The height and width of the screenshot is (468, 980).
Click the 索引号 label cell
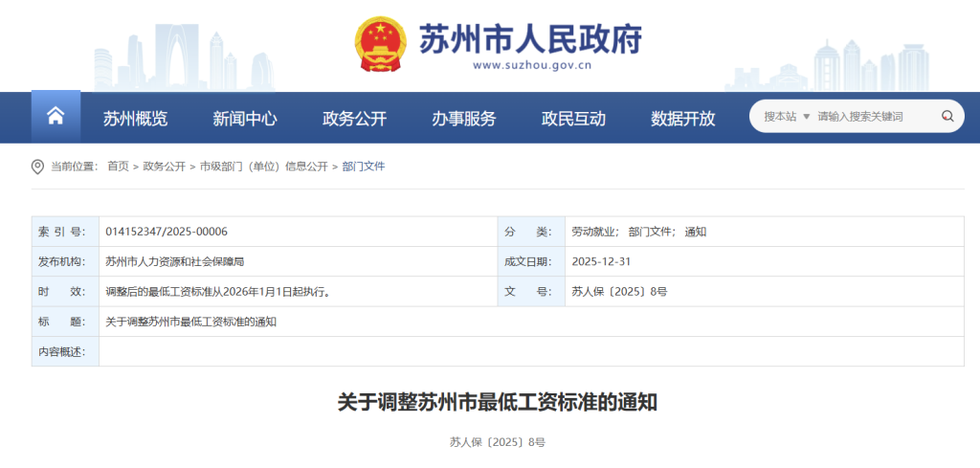click(x=65, y=232)
